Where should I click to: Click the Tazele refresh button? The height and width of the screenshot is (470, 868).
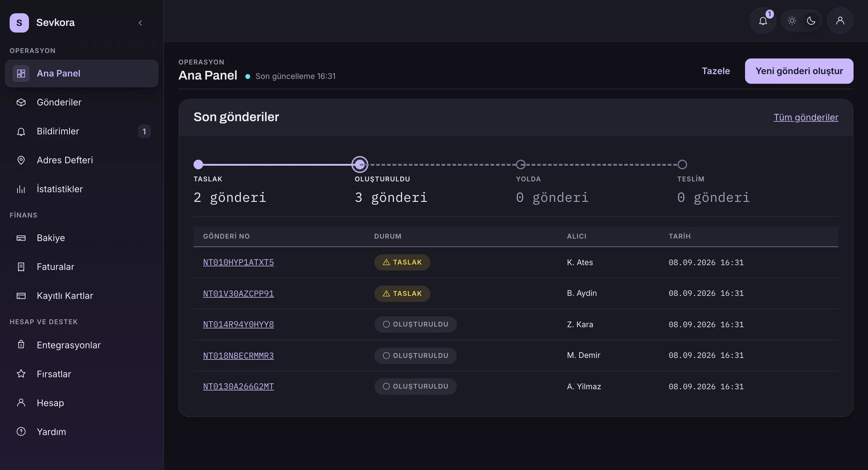click(716, 71)
